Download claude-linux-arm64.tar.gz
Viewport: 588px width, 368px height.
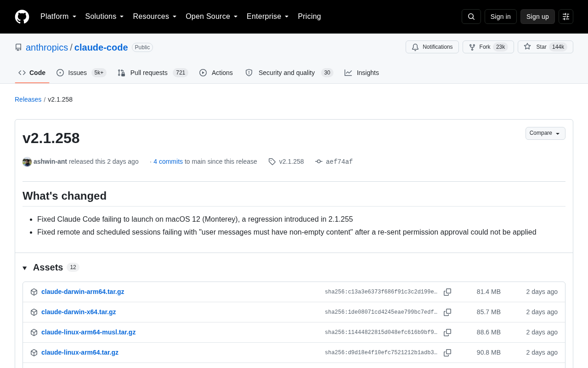tap(80, 352)
